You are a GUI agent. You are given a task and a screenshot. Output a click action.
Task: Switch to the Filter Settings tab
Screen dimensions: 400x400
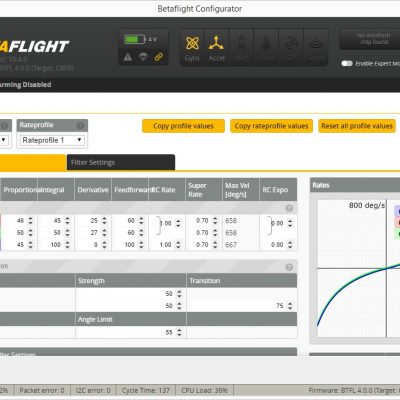121,162
